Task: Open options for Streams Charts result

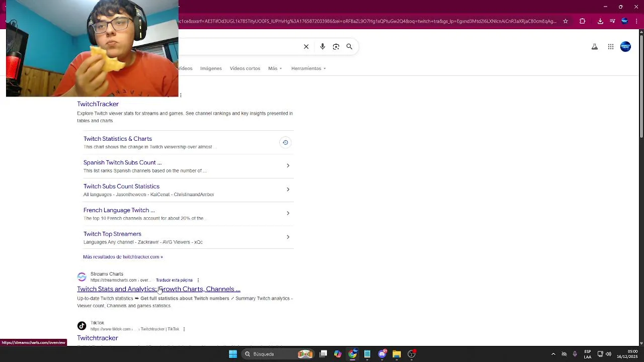Action: pyautogui.click(x=198, y=280)
